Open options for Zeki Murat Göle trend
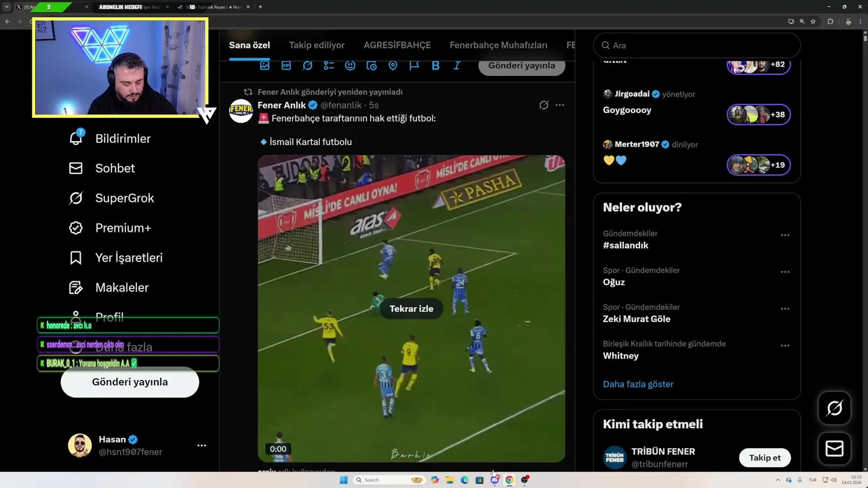Viewport: 868px width, 488px height. [785, 308]
